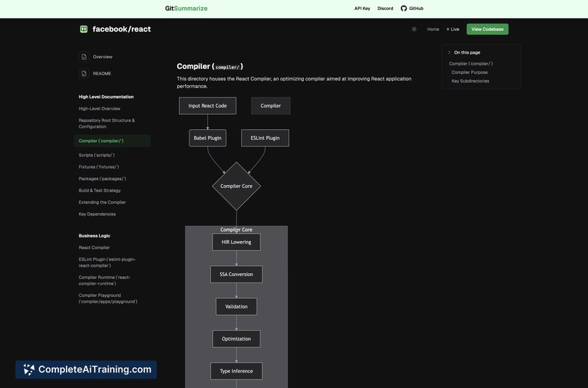Click the Validation diagram node
Viewport: 588px width, 388px height.
236,306
